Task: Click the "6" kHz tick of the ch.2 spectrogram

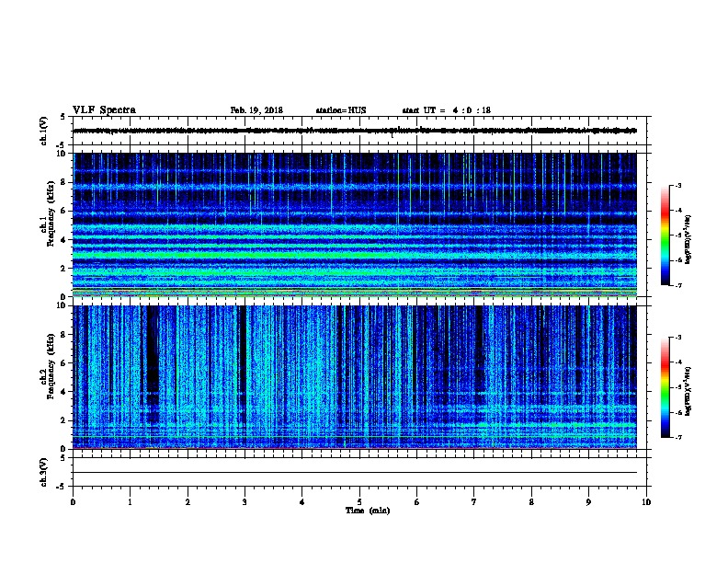Action: pos(65,363)
